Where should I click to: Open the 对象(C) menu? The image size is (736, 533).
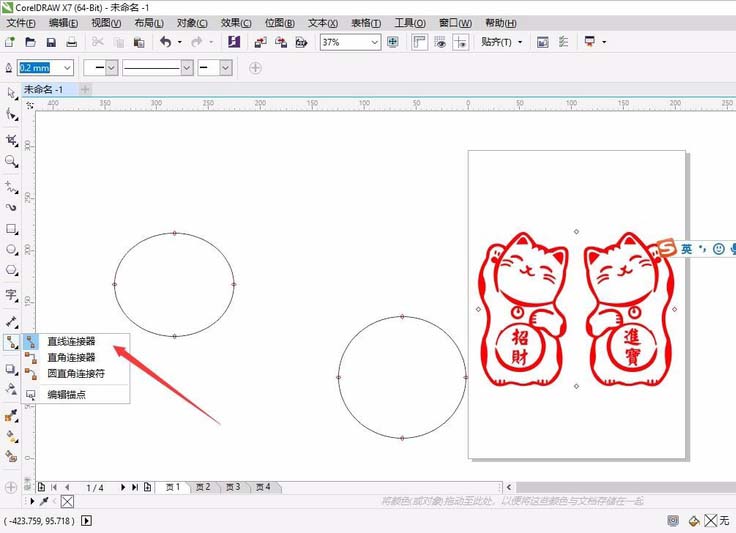pyautogui.click(x=192, y=23)
